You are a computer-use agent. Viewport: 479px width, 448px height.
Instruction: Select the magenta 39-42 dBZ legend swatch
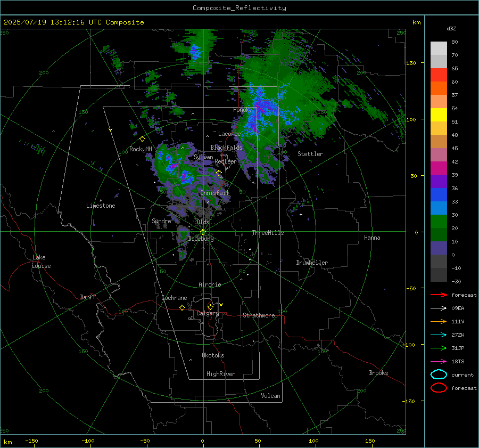(439, 168)
